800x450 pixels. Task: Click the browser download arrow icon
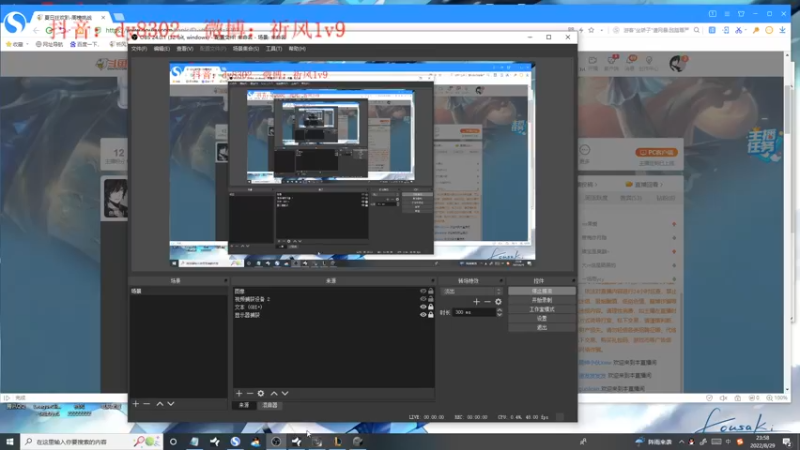[x=782, y=30]
